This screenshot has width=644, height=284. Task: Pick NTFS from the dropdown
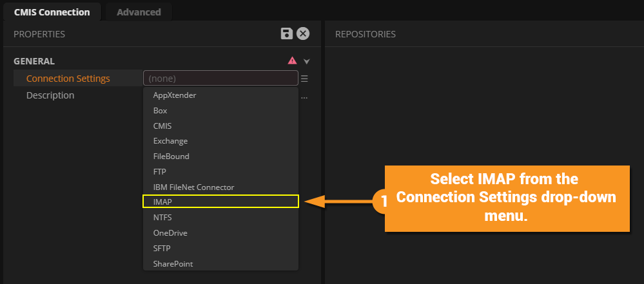click(162, 217)
